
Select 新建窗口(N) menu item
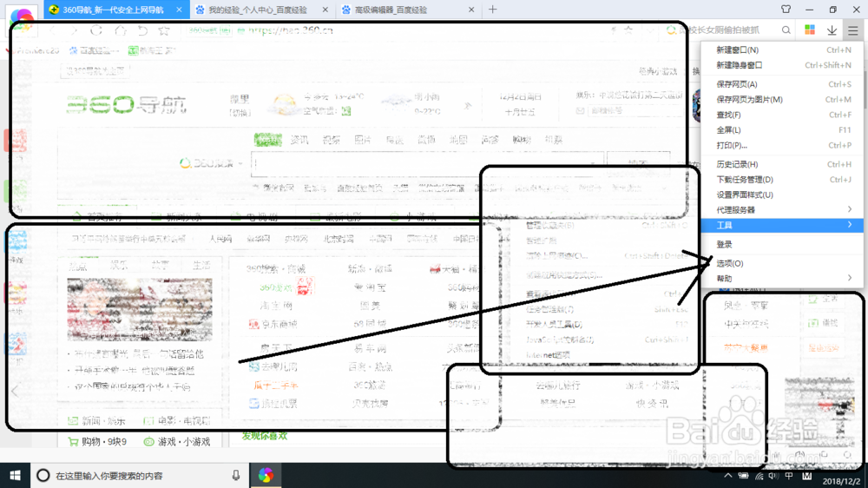(782, 49)
